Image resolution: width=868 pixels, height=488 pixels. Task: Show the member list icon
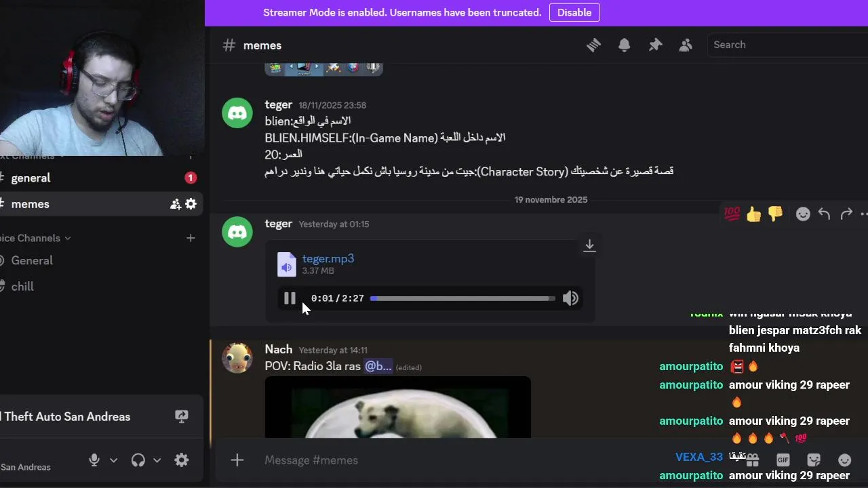(686, 45)
